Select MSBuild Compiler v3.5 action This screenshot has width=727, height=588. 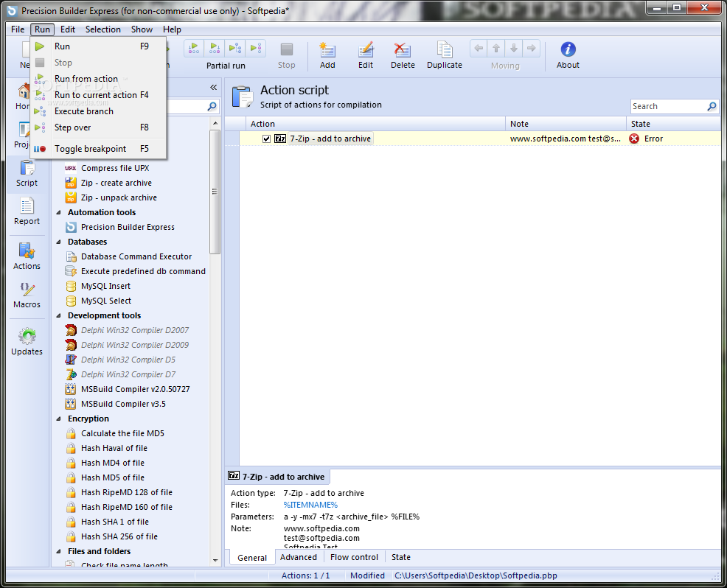tap(123, 404)
